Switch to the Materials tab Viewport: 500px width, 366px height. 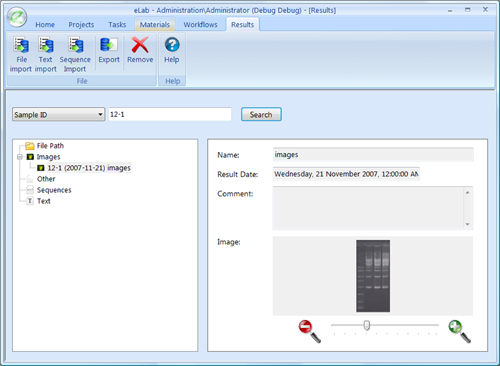155,25
